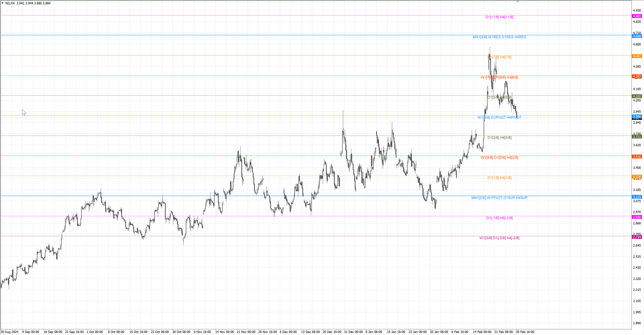Click the D1[-1/8] H4[-1/8] level label

[x=499, y=218]
